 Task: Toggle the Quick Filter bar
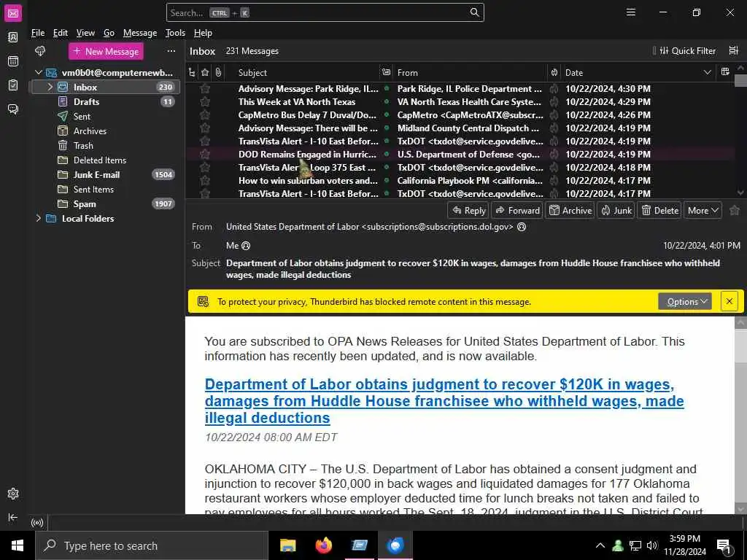687,50
